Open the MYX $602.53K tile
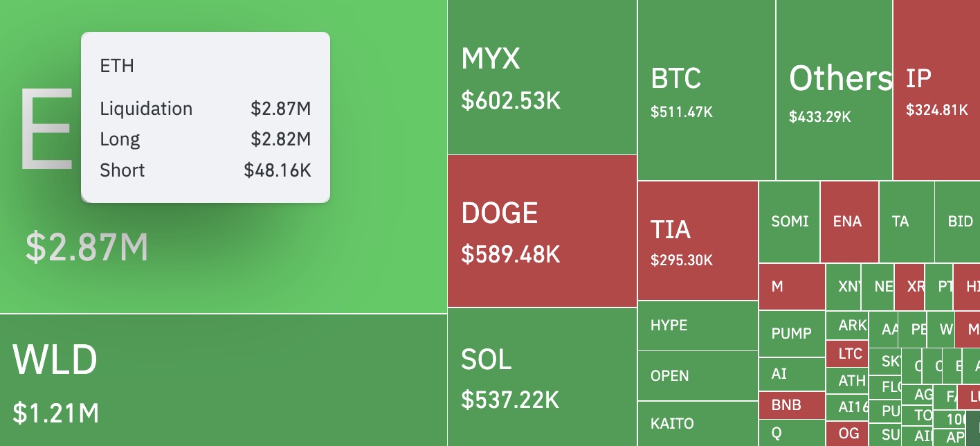The width and height of the screenshot is (980, 446). (541, 77)
